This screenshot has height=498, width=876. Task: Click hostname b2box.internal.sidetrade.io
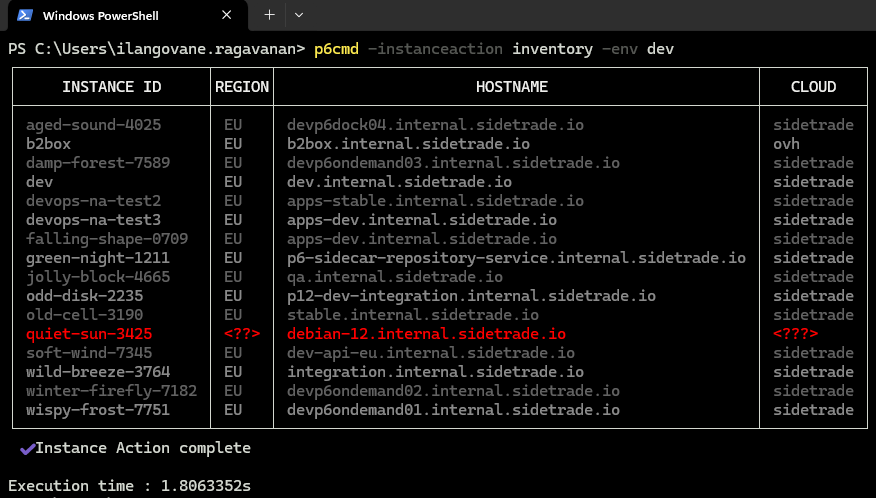pos(408,144)
